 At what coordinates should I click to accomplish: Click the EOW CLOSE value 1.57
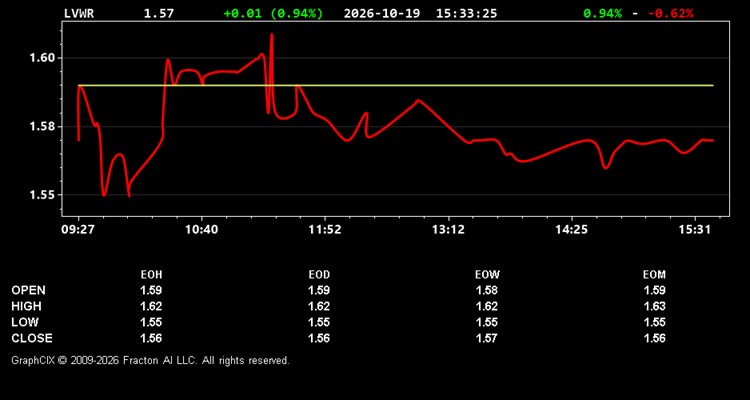tap(487, 338)
